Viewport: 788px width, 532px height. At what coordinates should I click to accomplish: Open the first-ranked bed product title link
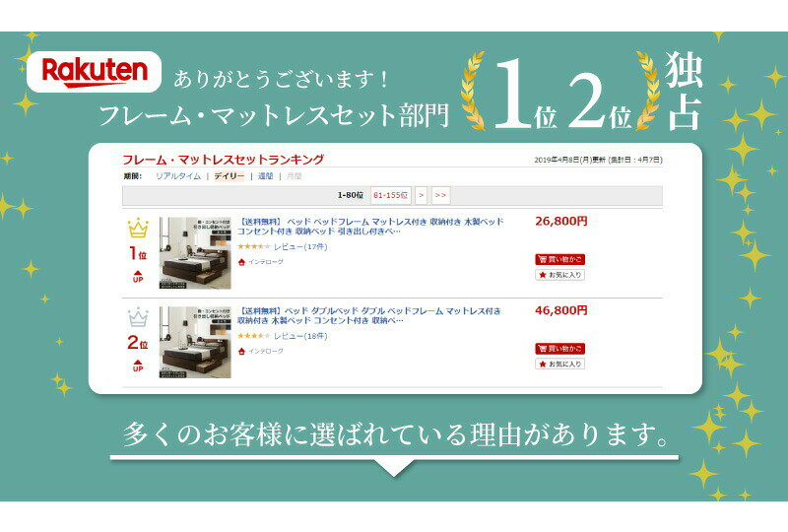click(x=370, y=227)
